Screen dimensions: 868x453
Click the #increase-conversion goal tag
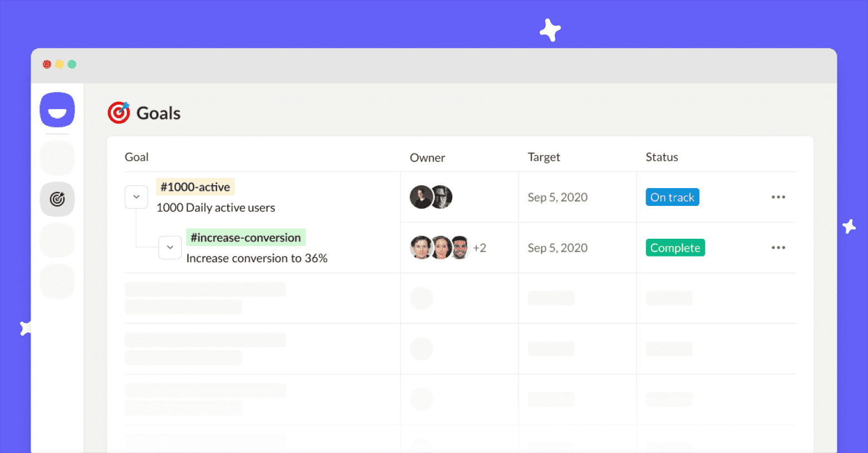point(245,238)
